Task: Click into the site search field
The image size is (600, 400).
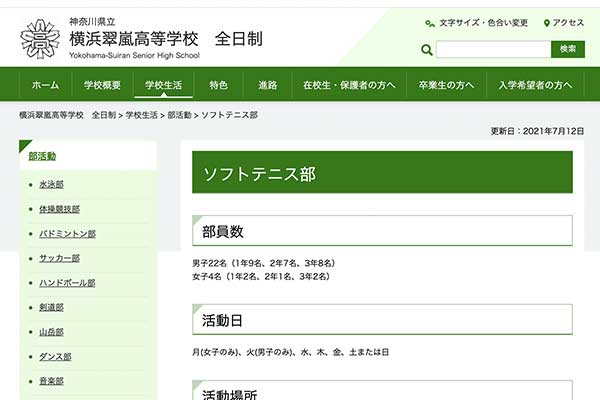Action: tap(493, 49)
